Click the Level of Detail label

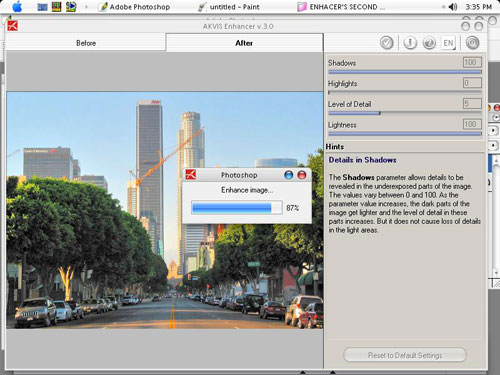350,104
